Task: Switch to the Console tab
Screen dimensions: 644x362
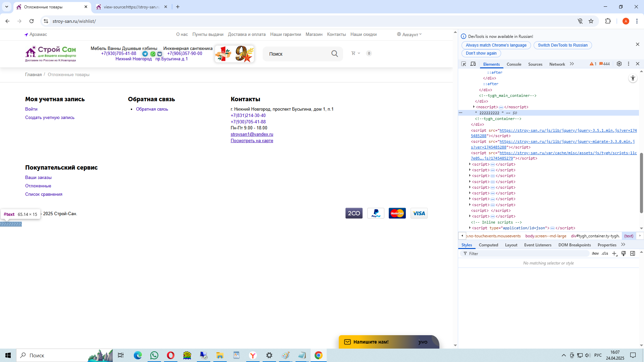Action: click(x=514, y=64)
